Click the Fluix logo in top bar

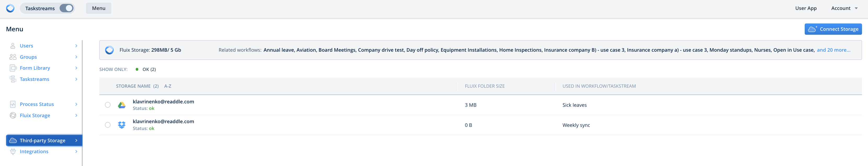[10, 8]
